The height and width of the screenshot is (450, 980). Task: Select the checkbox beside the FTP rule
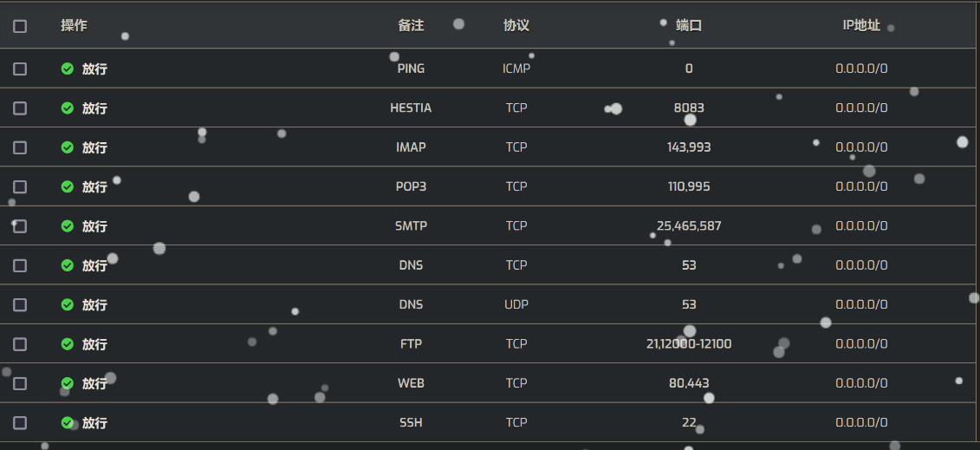click(x=20, y=344)
